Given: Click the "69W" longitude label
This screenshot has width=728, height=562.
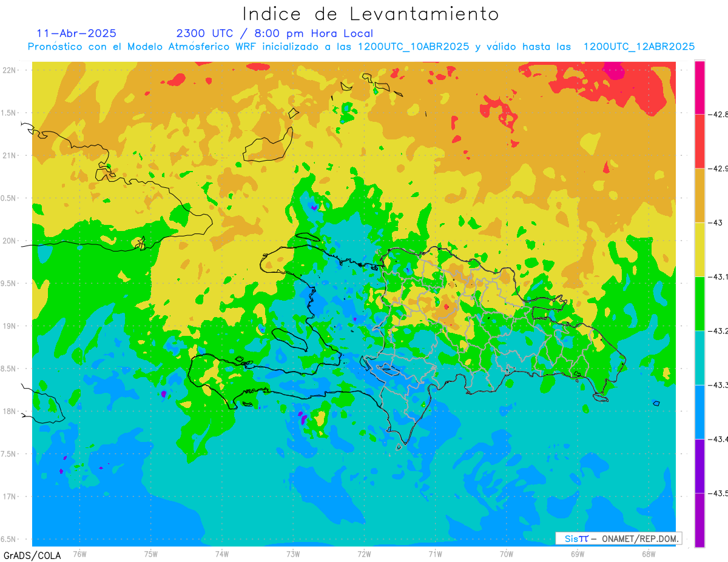Looking at the screenshot, I should coord(577,554).
